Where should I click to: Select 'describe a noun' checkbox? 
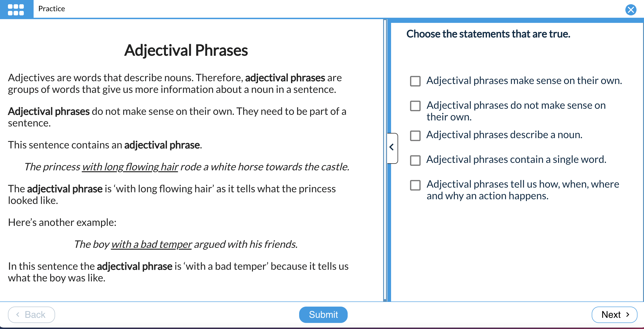[x=415, y=135]
